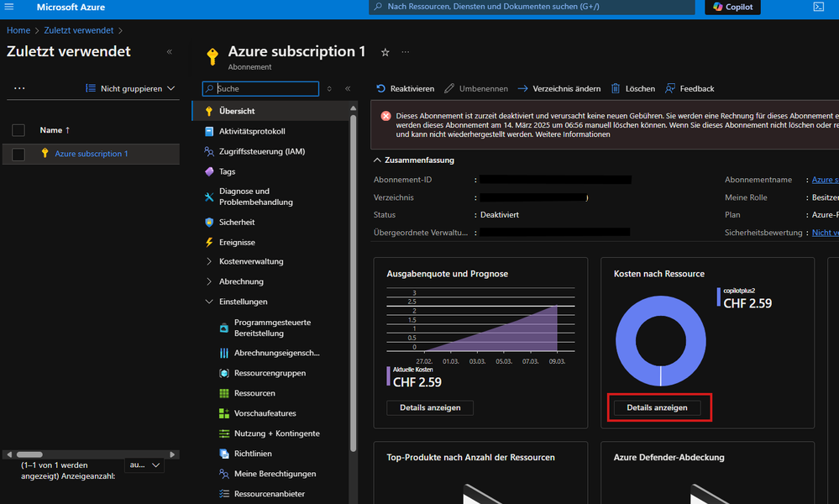Open the more options ellipsis in the list panel
The width and height of the screenshot is (839, 504).
pyautogui.click(x=19, y=88)
